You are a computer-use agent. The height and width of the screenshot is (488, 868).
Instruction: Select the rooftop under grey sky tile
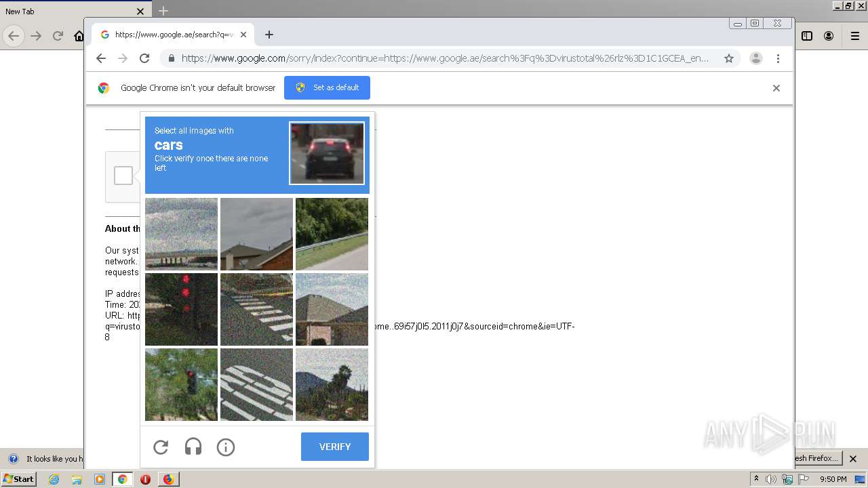coord(256,234)
